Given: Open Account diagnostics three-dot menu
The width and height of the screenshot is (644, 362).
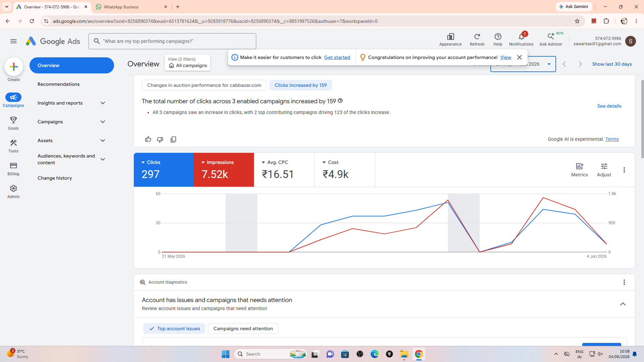Looking at the screenshot, I should pos(624,282).
